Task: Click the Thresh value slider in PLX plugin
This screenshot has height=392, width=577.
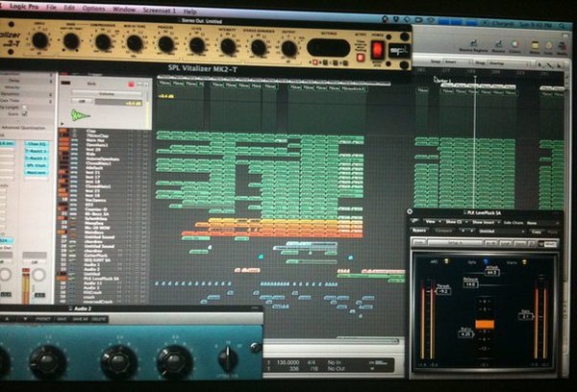Action: pos(443,291)
